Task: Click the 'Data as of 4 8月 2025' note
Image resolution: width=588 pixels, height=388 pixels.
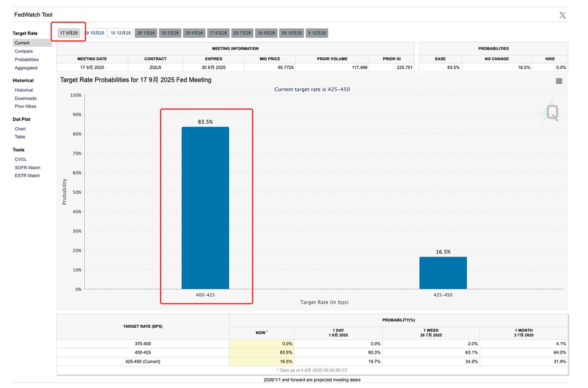Action: (x=312, y=370)
